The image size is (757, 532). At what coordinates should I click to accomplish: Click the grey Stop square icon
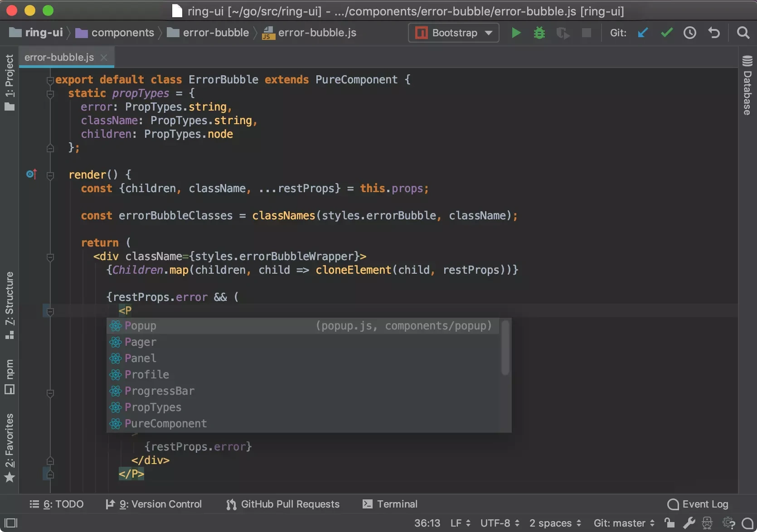point(586,33)
